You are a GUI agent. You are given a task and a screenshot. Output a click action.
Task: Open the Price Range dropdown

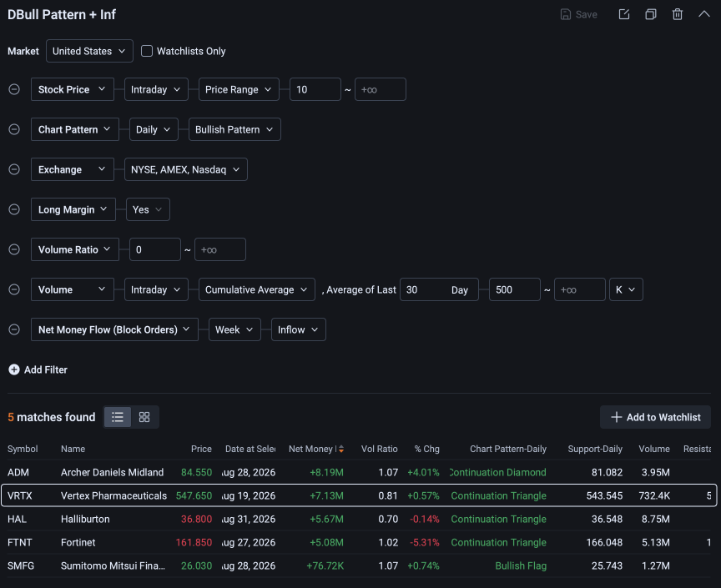pyautogui.click(x=239, y=89)
